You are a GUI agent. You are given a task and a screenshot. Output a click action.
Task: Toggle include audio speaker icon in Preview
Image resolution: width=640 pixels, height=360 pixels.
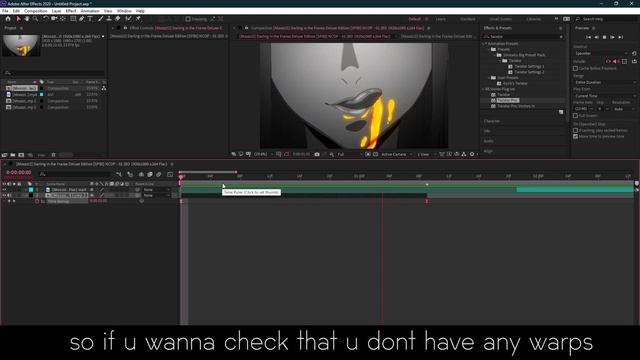(616, 61)
